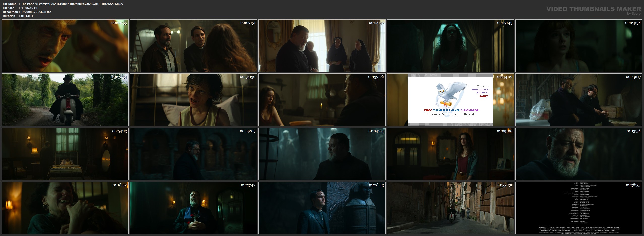The width and height of the screenshot is (644, 236).
Task: Open the thumbnail at 00:04:55
Action: 65,46
